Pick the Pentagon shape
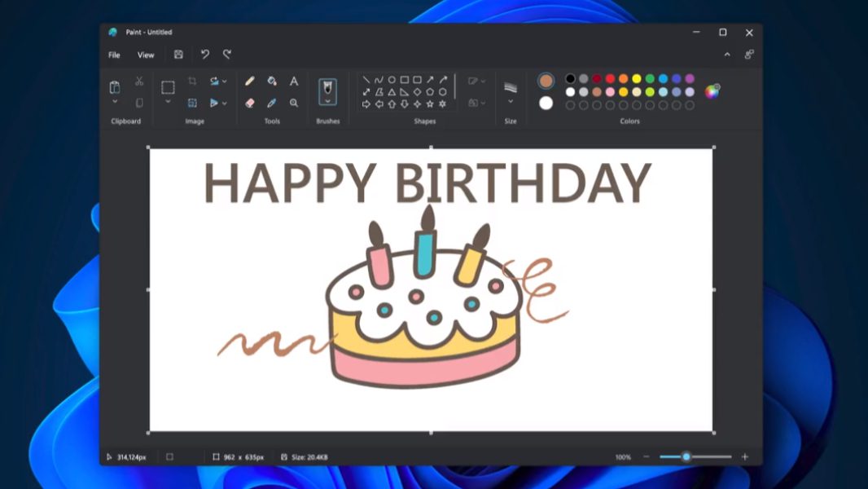The image size is (868, 489). (x=430, y=92)
